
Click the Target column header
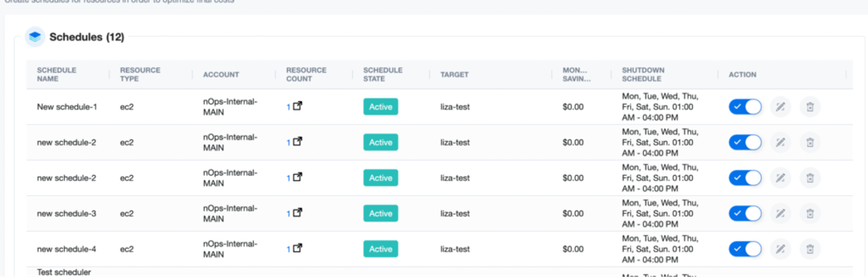tap(455, 74)
